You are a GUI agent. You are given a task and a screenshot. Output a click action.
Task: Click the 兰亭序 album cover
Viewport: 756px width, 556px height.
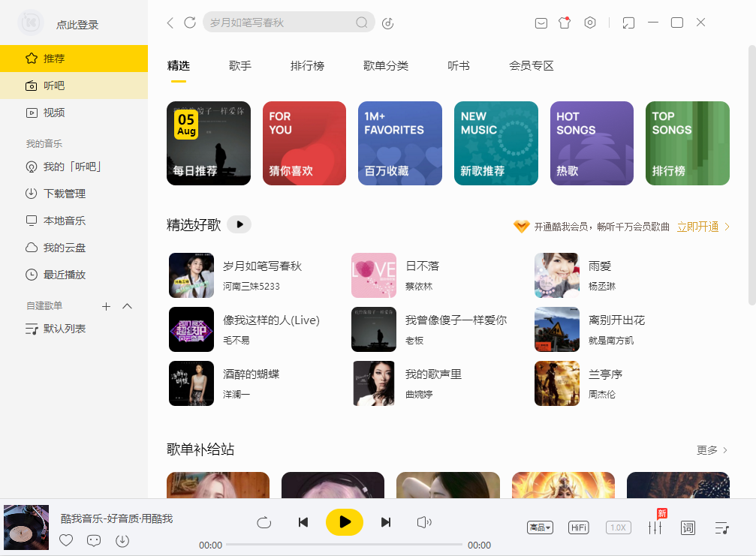click(x=557, y=383)
